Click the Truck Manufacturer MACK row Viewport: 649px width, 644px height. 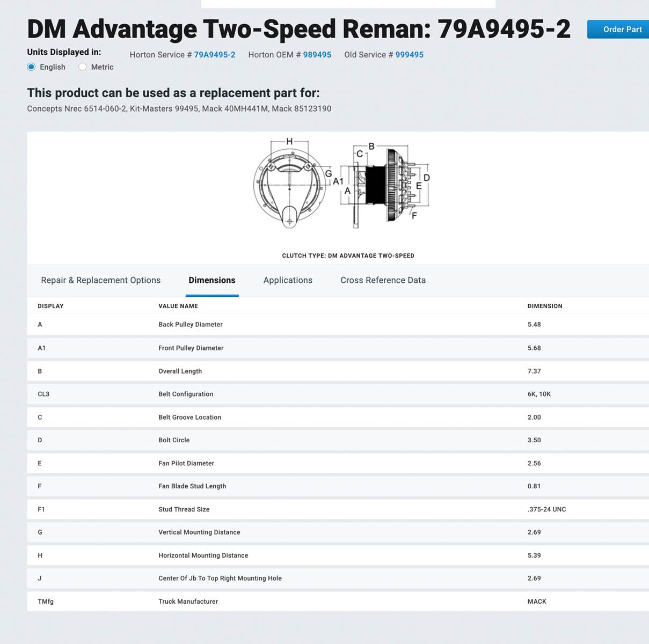[x=188, y=602]
